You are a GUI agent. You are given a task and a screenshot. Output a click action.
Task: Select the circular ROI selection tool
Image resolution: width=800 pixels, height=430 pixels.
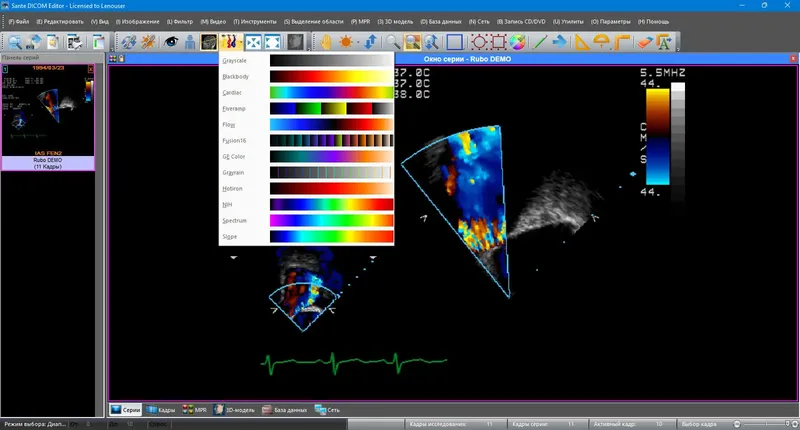pyautogui.click(x=479, y=42)
